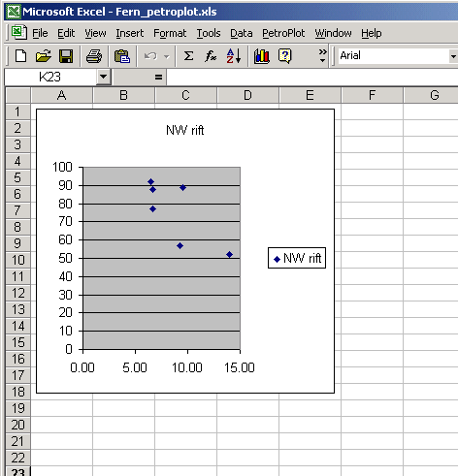Open the Data menu

[242, 33]
